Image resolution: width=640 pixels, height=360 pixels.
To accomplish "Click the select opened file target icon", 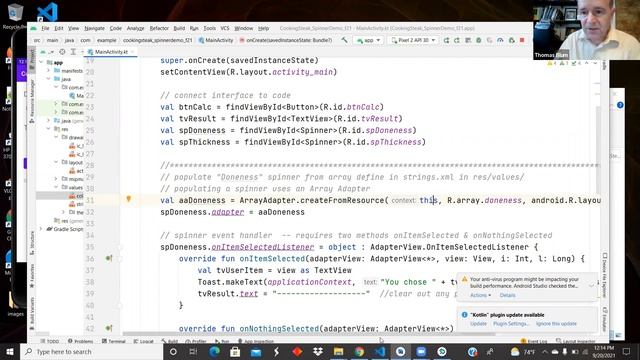I will pyautogui.click(x=62, y=52).
